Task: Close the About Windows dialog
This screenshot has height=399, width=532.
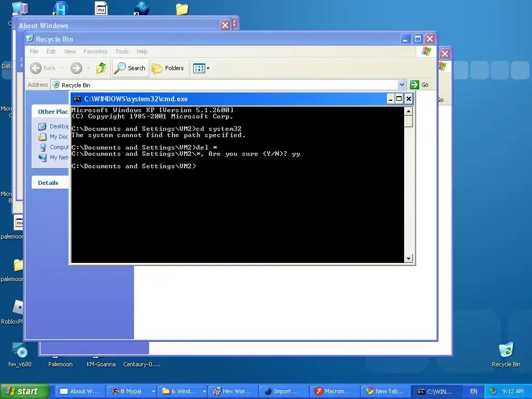Action: click(x=225, y=25)
